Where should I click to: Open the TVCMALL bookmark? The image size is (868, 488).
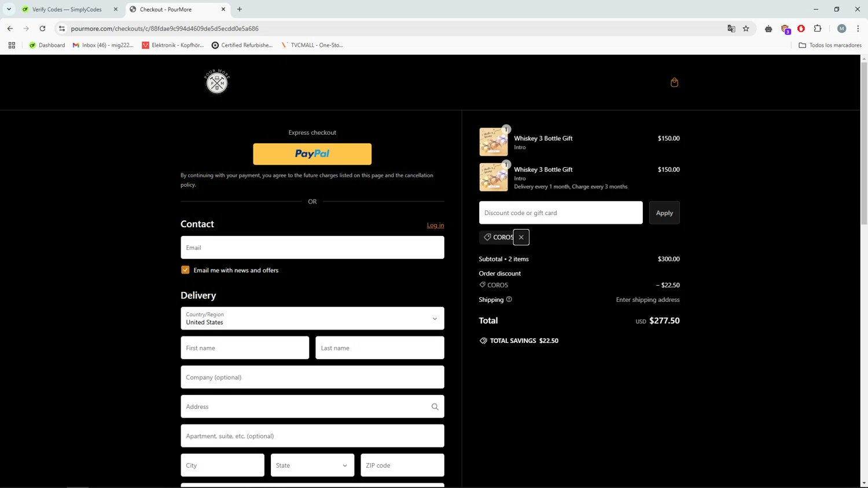(x=312, y=45)
